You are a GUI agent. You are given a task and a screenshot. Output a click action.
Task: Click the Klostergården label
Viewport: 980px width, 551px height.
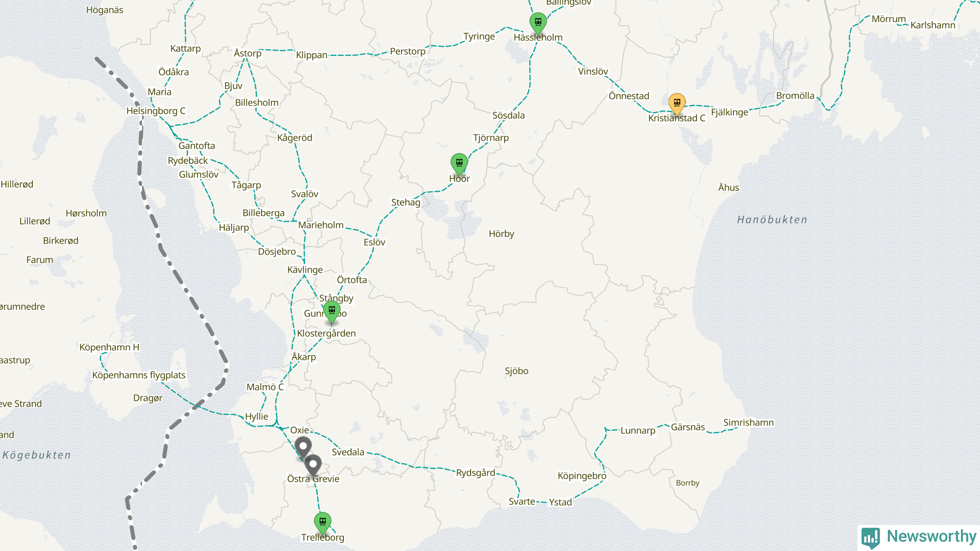coord(326,333)
